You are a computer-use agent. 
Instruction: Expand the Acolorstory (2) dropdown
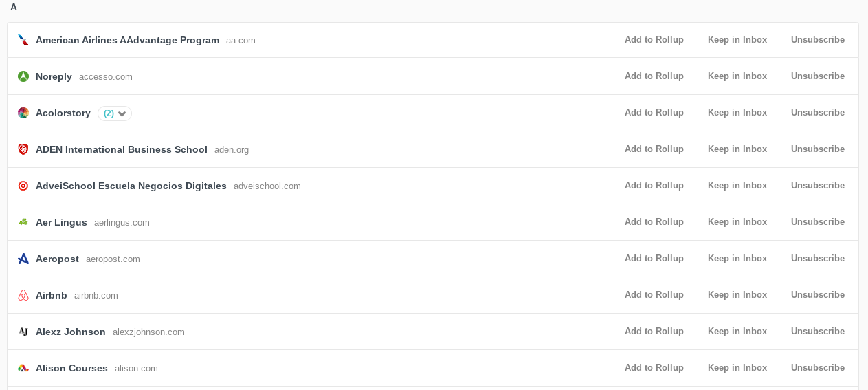(x=115, y=113)
